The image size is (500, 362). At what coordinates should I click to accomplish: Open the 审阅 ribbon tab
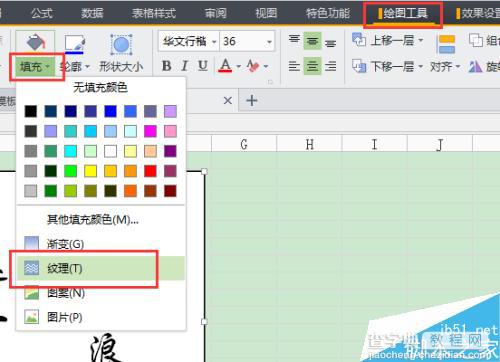pyautogui.click(x=216, y=13)
